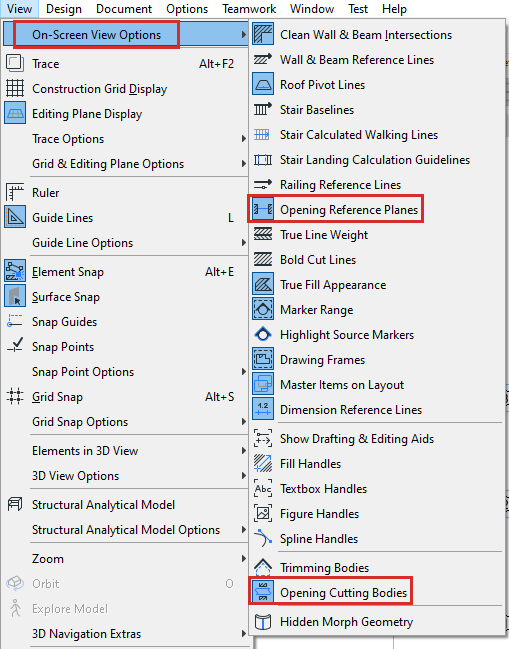
Task: Open the Teamwork menu
Action: tap(249, 9)
